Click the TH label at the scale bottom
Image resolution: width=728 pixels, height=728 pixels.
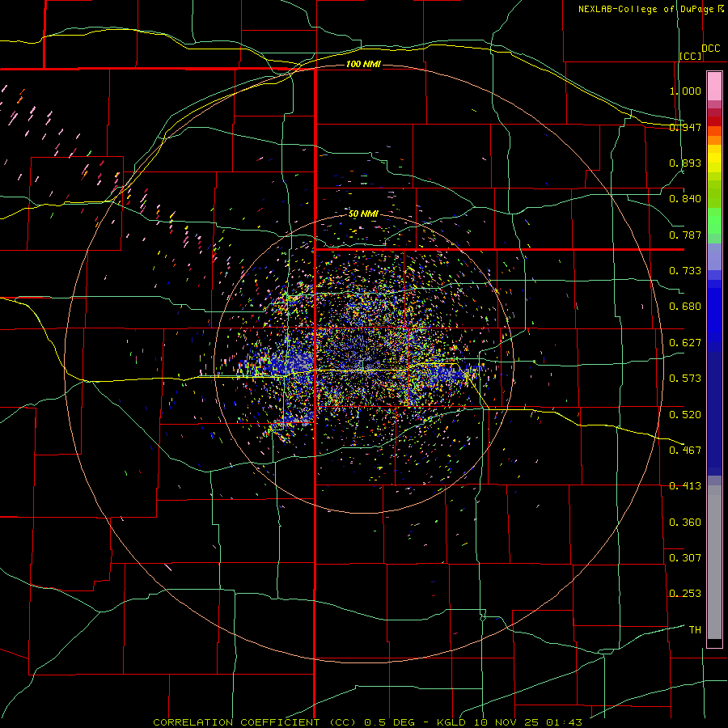coord(695,630)
